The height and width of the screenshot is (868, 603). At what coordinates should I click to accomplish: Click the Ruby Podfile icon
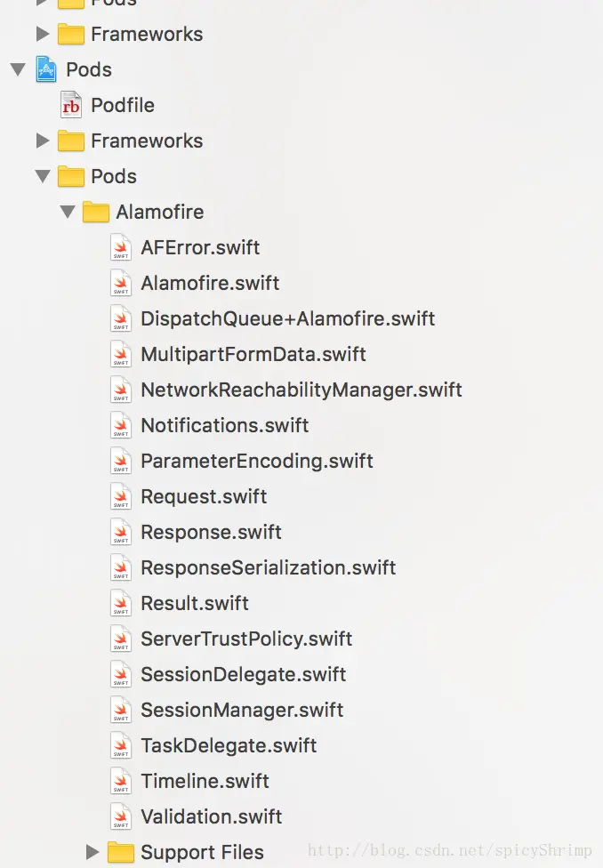click(x=70, y=105)
